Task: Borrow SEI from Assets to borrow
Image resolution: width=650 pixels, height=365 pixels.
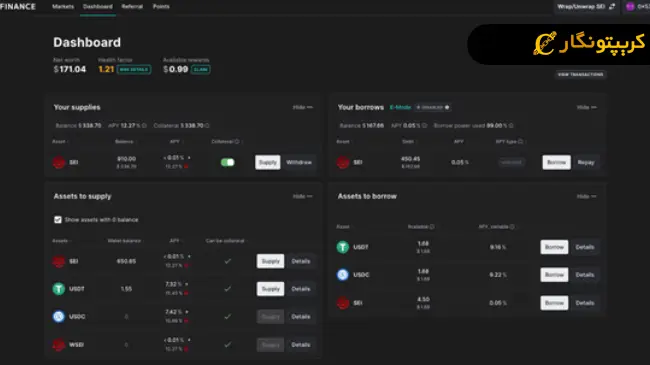Action: [554, 303]
